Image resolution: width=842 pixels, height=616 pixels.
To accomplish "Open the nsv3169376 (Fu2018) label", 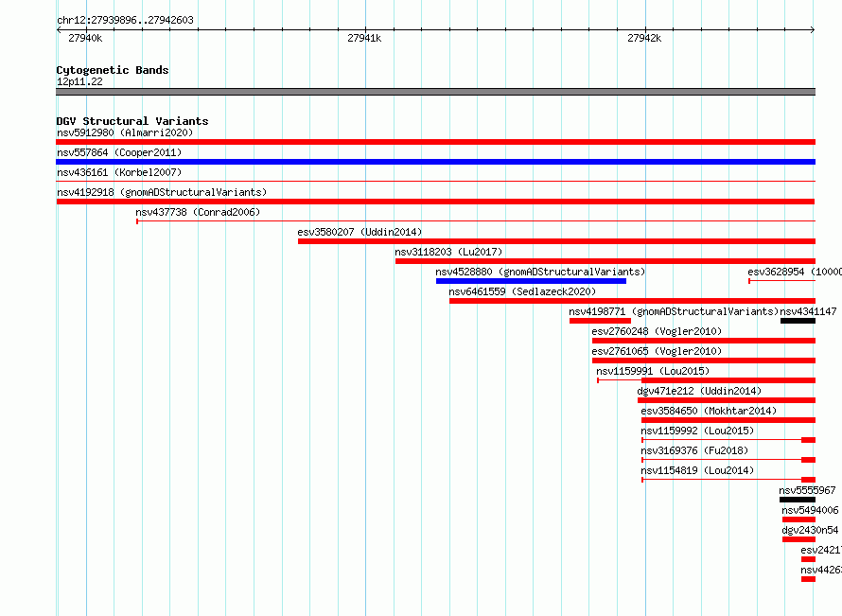I will [694, 450].
